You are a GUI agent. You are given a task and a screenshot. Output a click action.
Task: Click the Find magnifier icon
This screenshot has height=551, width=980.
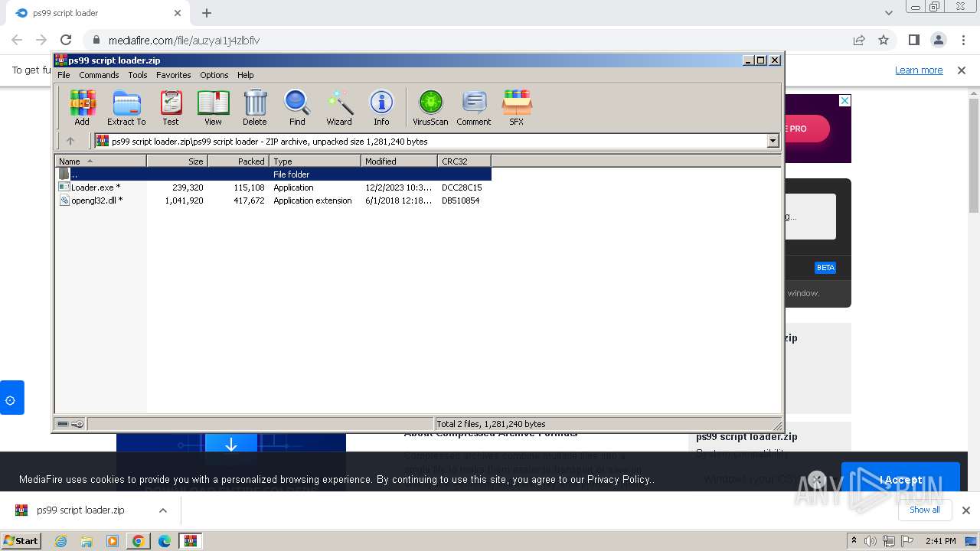pos(297,107)
